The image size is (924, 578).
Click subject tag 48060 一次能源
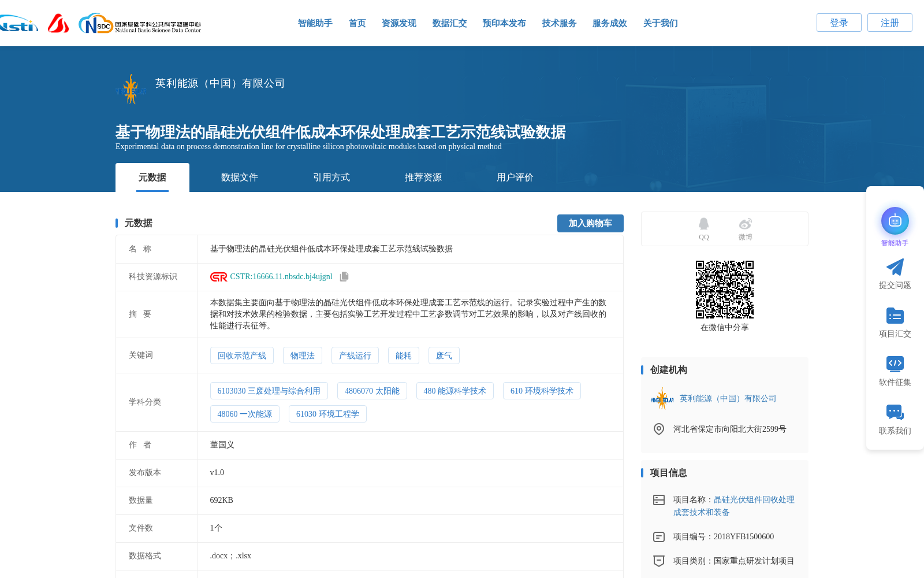click(x=245, y=414)
